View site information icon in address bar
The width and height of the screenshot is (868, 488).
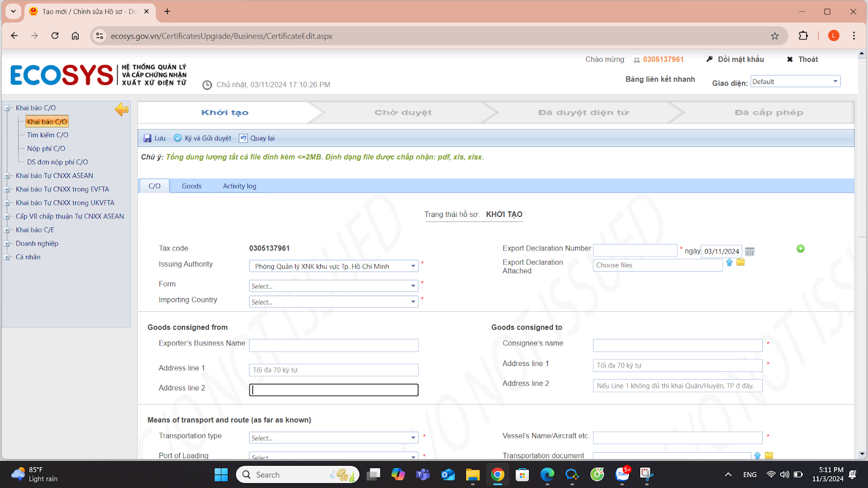click(x=99, y=36)
